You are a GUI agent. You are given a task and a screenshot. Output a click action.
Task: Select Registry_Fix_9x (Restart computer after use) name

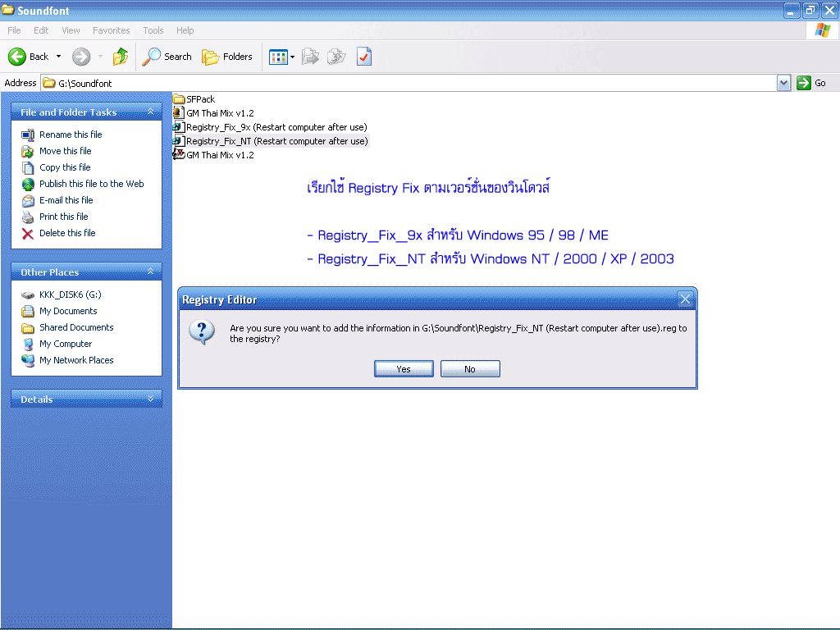click(x=276, y=127)
